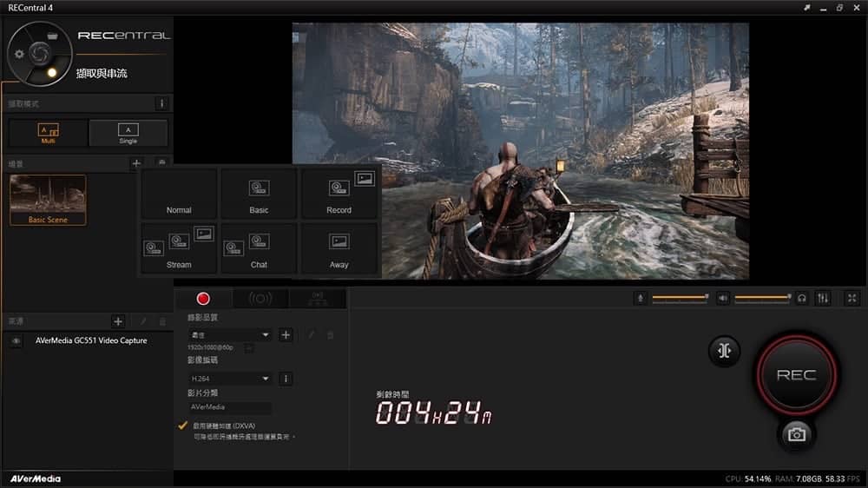Click the central aperture logo of the circular menu

(39, 53)
